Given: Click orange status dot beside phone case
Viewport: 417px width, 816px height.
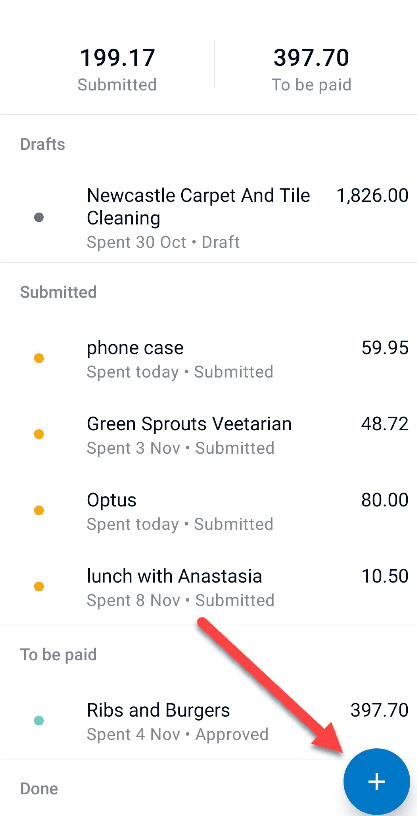Looking at the screenshot, I should [x=39, y=358].
